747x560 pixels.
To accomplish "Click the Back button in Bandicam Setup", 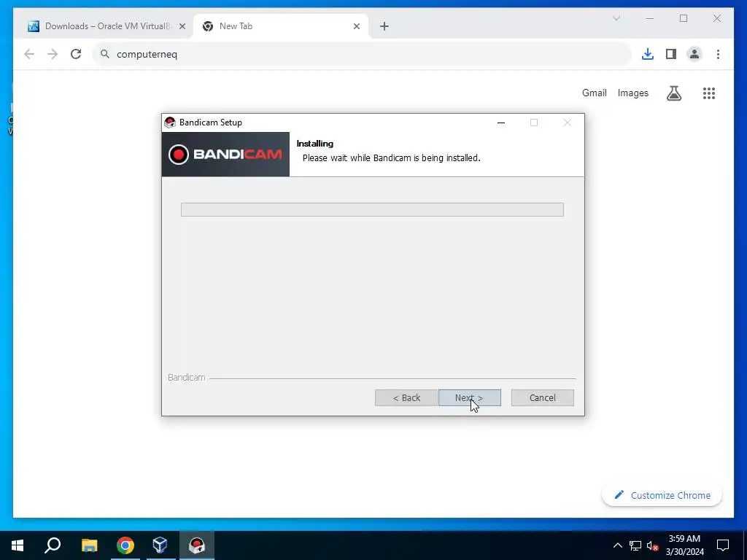I will point(406,398).
